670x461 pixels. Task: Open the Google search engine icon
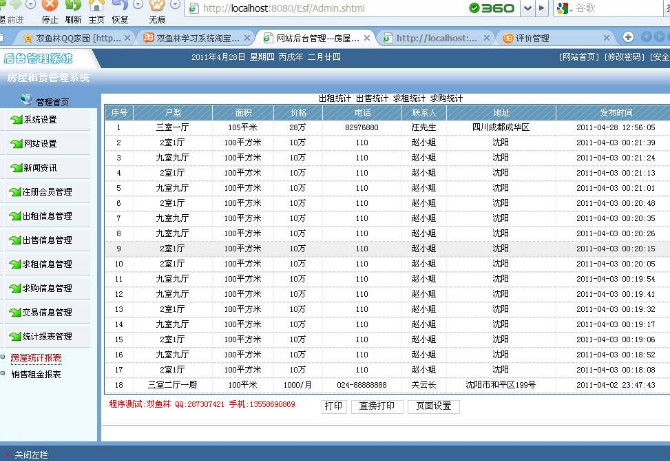tap(563, 8)
